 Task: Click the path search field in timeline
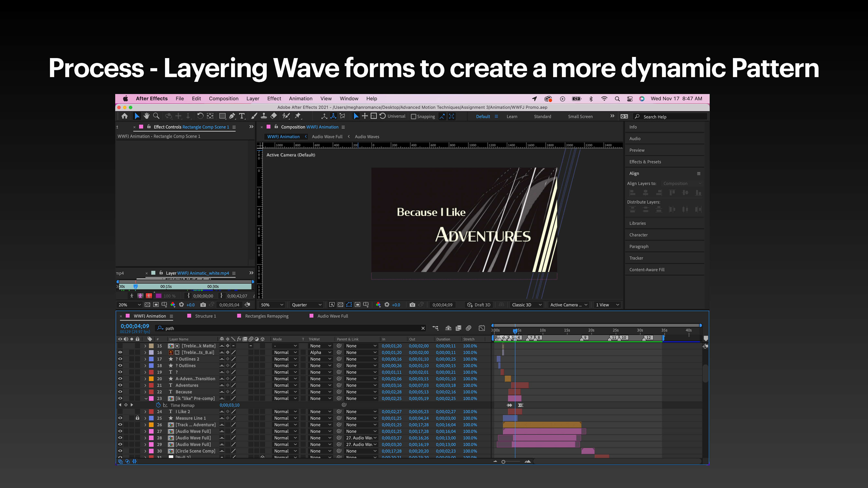click(x=290, y=328)
